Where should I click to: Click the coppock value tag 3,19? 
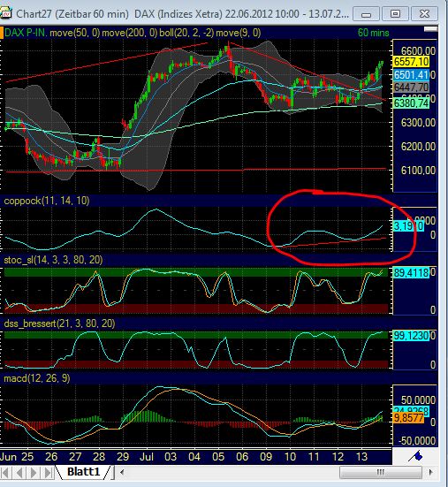408,225
